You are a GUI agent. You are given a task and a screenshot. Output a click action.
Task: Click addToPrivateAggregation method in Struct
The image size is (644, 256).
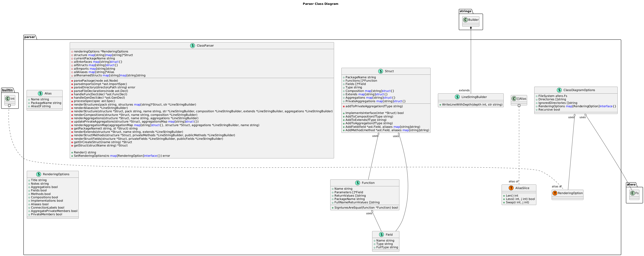point(373,106)
